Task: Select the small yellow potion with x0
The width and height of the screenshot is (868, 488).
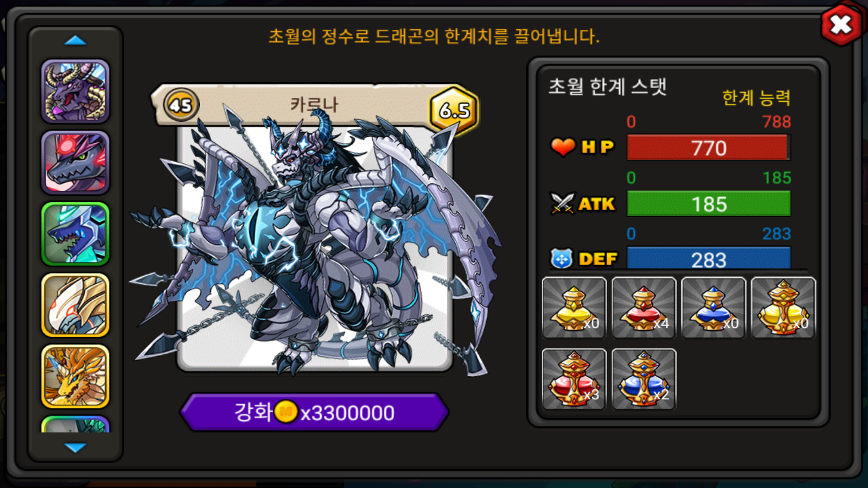Action: pyautogui.click(x=574, y=308)
